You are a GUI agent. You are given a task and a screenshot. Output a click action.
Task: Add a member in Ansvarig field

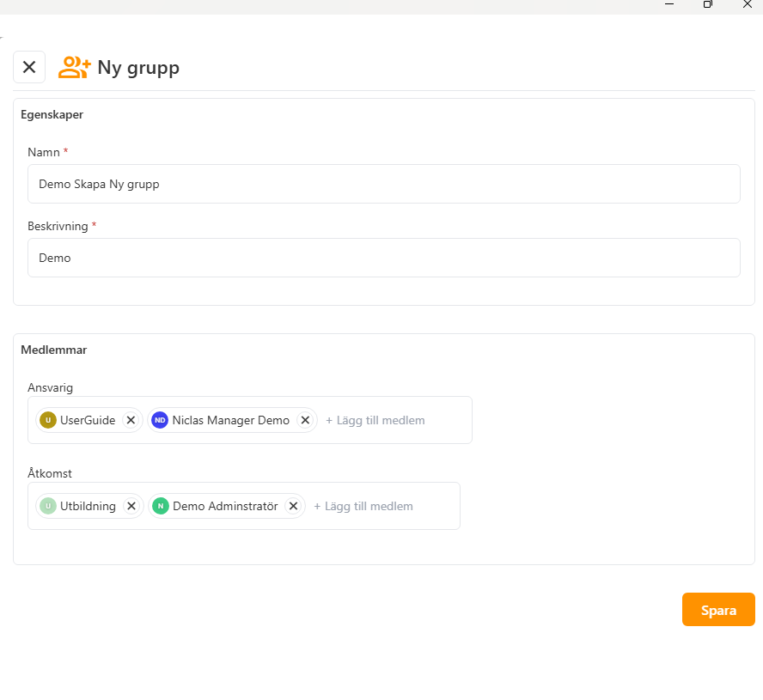pos(375,420)
